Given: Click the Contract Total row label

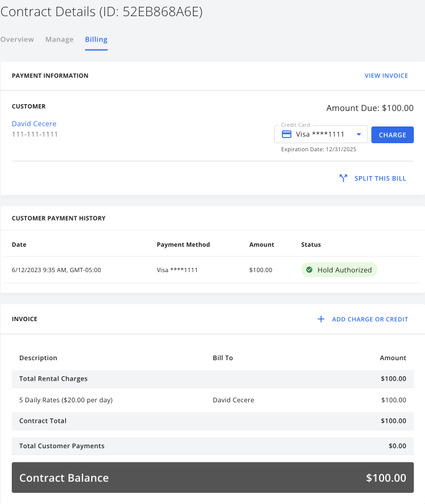Looking at the screenshot, I should 43,421.
